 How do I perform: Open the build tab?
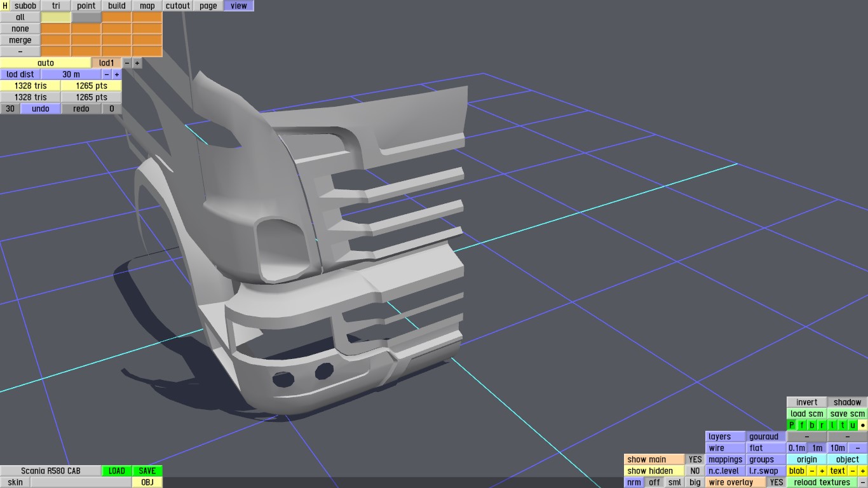click(117, 6)
